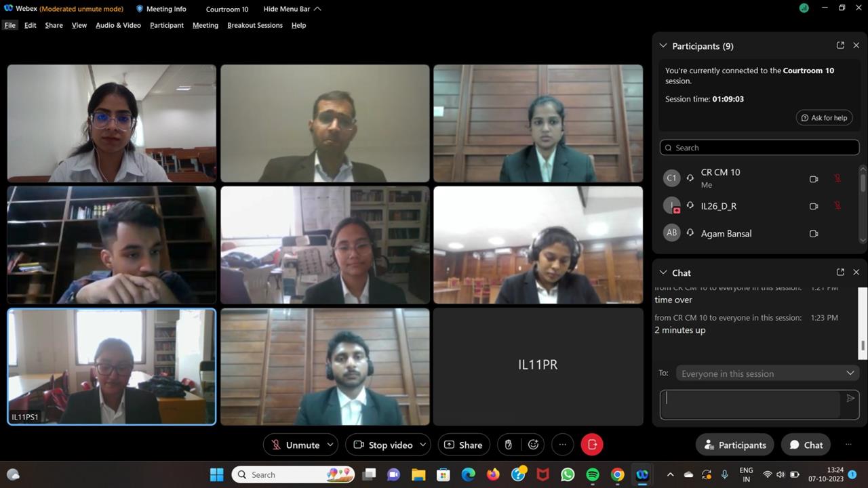Open the Breakout Sessions menu

[x=255, y=25]
